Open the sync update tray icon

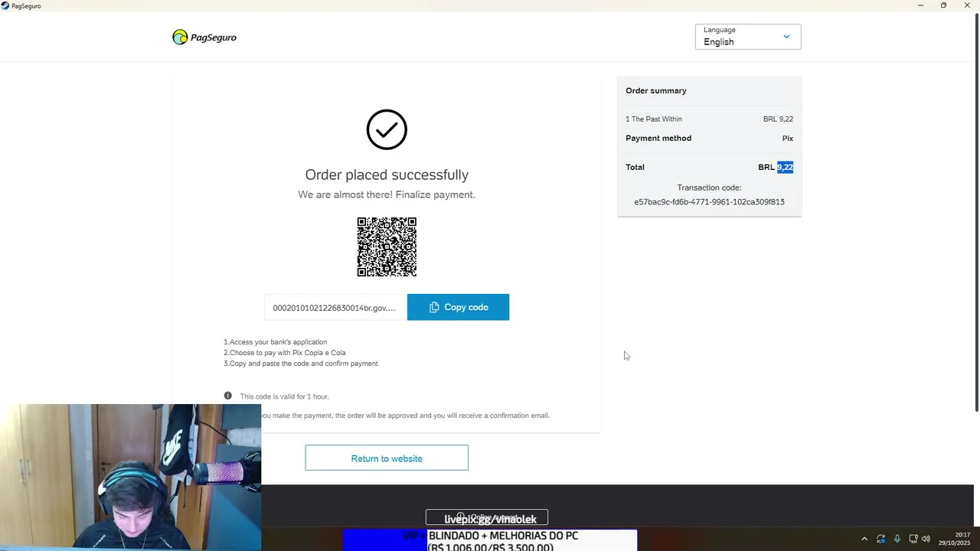click(880, 539)
